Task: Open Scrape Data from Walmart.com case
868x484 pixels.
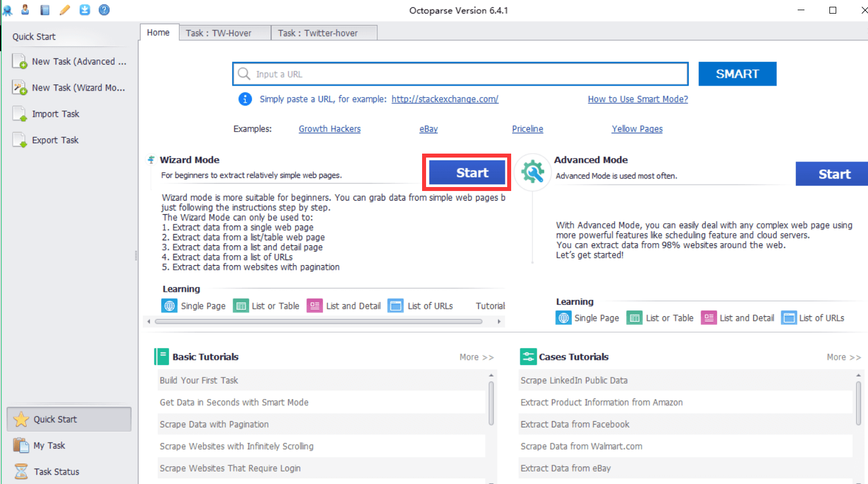Action: (685, 447)
